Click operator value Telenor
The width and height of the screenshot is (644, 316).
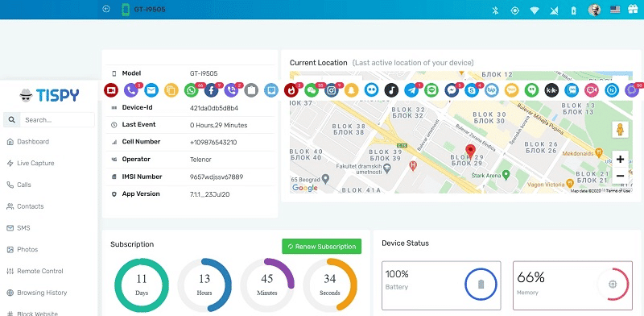pos(200,160)
